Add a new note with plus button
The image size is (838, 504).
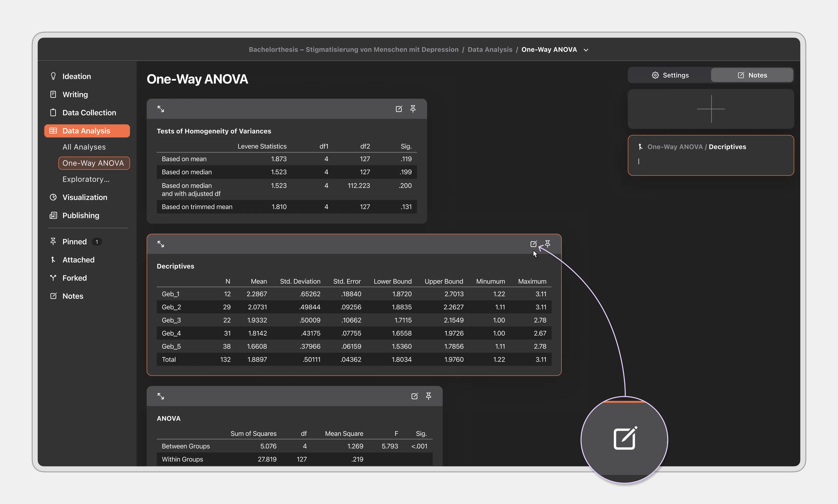tap(711, 109)
